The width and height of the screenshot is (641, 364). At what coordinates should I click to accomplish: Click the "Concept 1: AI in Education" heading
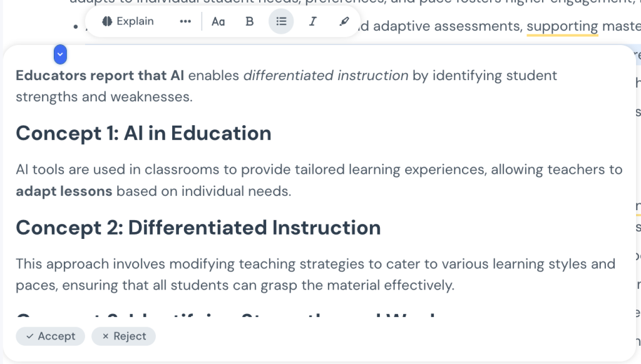click(x=143, y=133)
